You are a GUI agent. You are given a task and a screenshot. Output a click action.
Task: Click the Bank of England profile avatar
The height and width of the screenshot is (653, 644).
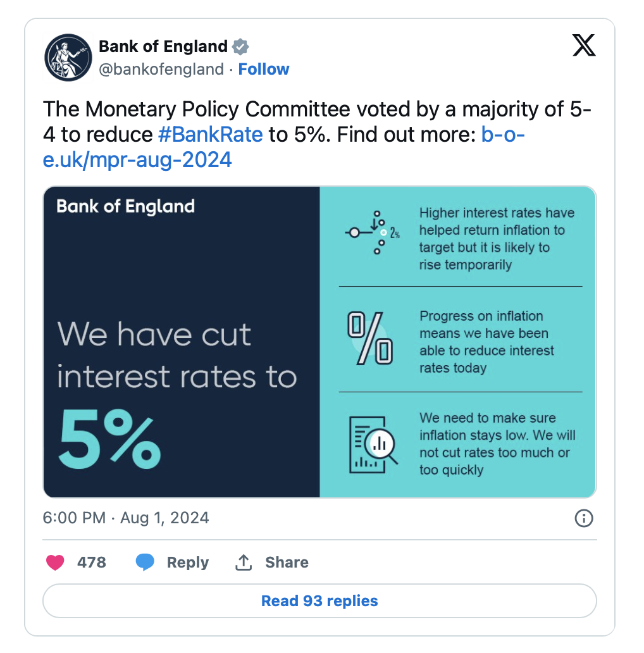(x=68, y=58)
